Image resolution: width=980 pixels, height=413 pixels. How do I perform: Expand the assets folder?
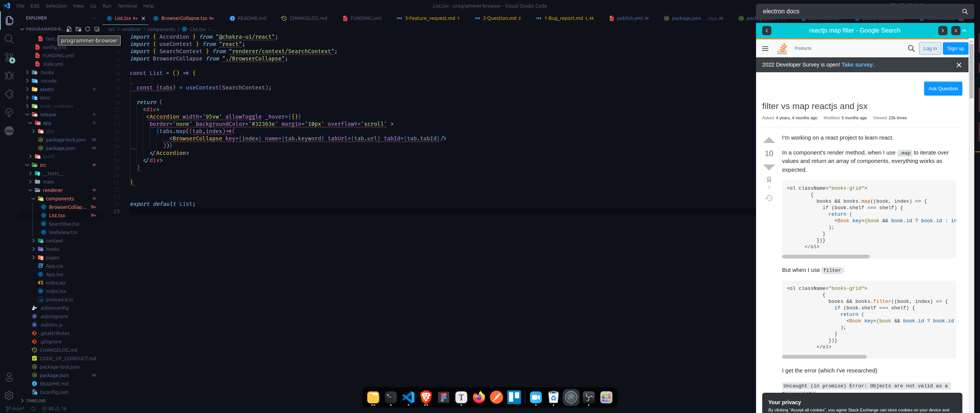[47, 89]
